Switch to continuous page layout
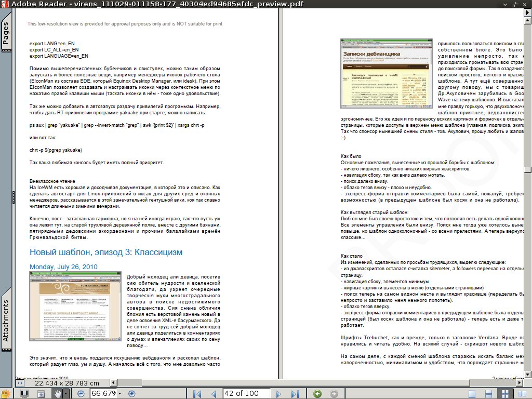 point(488,394)
